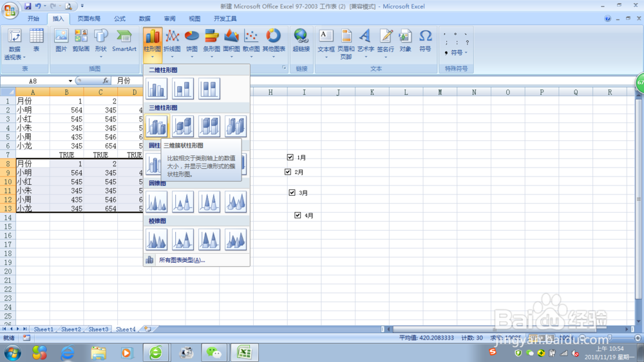
Task: Select 2-D stacked column chart thumbnail
Action: pyautogui.click(x=183, y=88)
